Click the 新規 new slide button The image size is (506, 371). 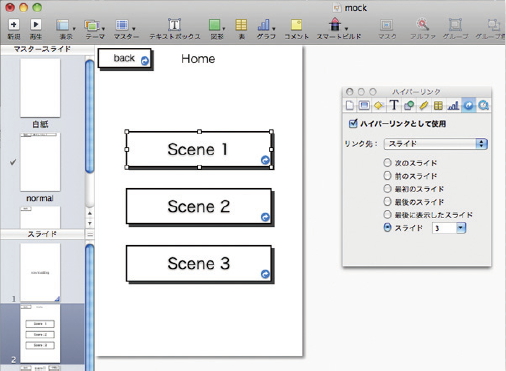click(14, 29)
